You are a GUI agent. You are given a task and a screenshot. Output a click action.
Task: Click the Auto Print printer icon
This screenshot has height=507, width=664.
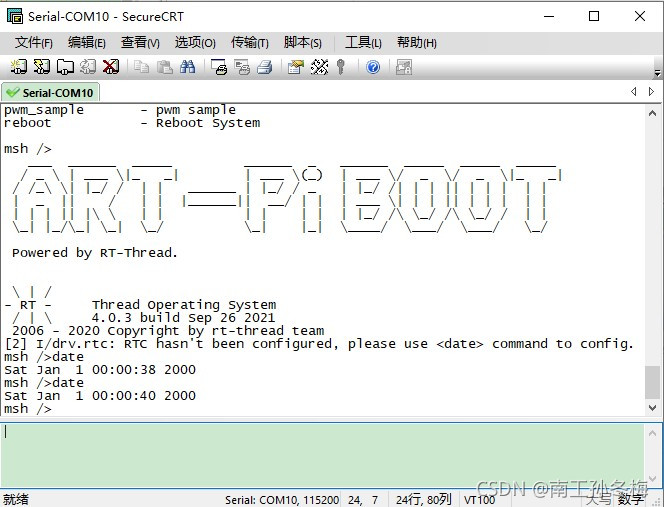pyautogui.click(x=265, y=67)
